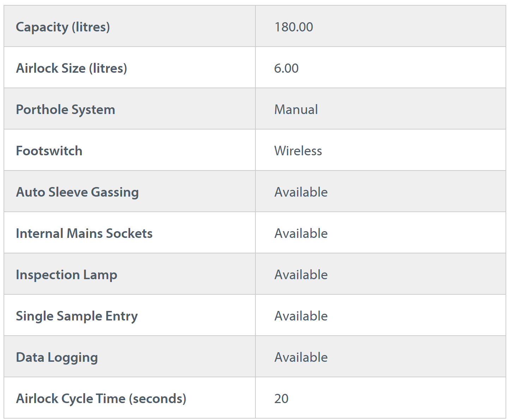Select "Available" next to Single Sample Entry
This screenshot has height=420, width=508.
click(x=301, y=316)
